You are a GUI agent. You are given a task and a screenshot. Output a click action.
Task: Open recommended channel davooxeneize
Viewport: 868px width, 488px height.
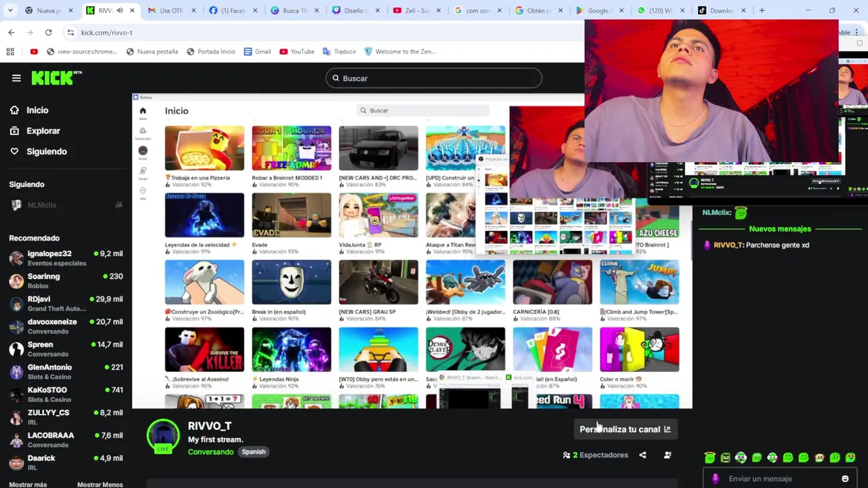tap(66, 326)
